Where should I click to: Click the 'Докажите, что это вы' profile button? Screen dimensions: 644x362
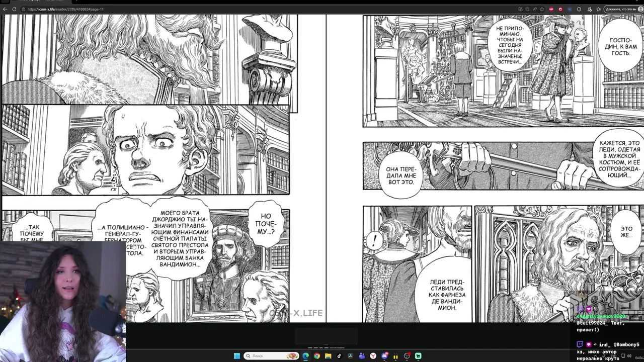click(x=623, y=9)
